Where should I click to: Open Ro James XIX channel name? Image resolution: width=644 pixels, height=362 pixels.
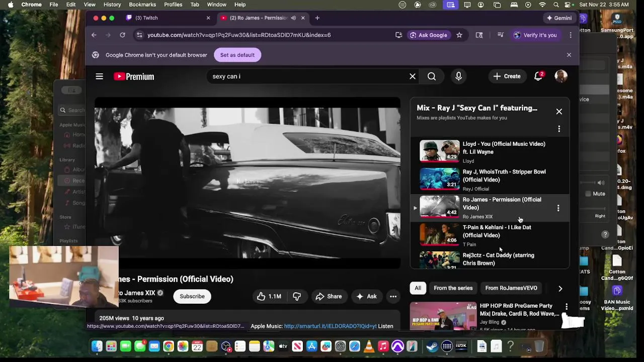click(136, 293)
